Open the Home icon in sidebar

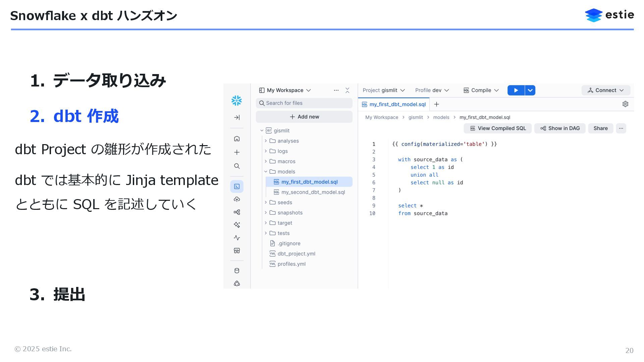tap(237, 139)
